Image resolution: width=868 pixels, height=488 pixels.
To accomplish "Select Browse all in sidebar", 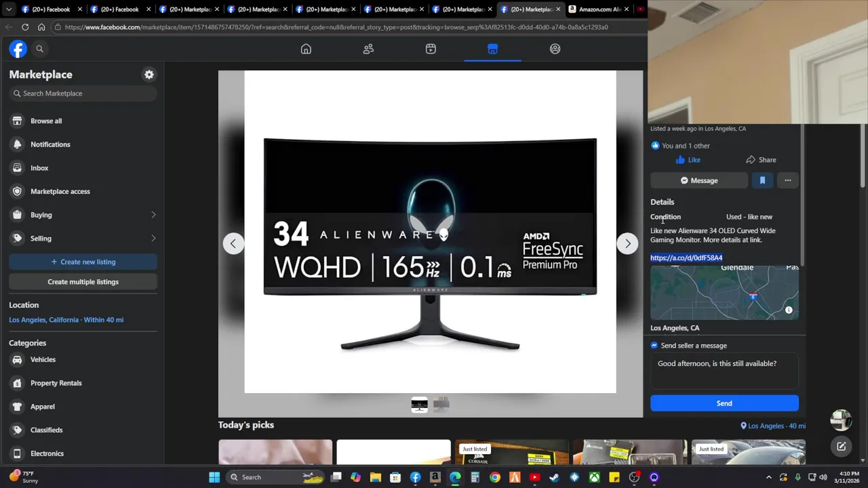I will [x=83, y=121].
